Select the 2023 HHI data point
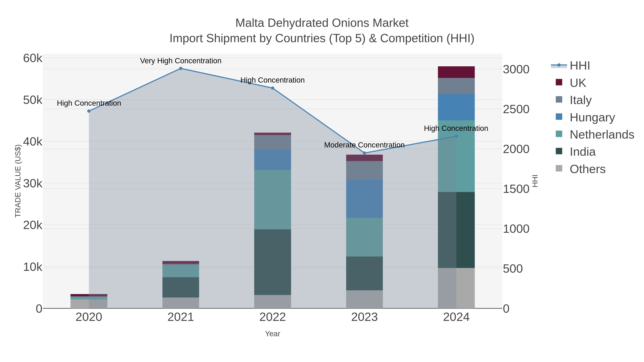Image resolution: width=644 pixels, height=362 pixels. click(x=365, y=153)
